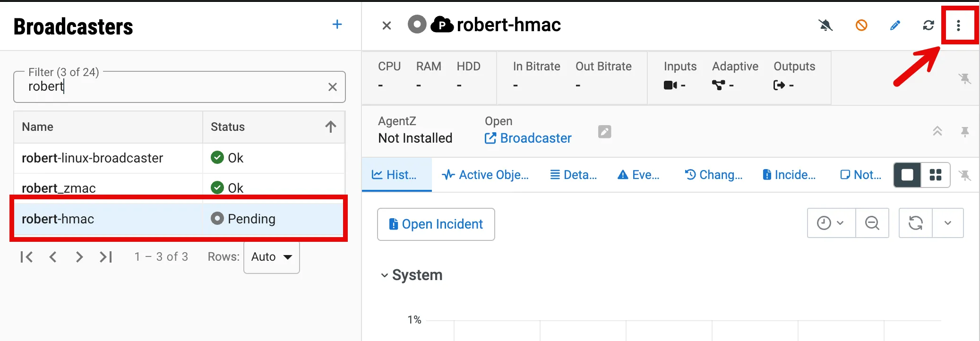Click the orange disable circle icon
Screen dimensions: 980x341
861,25
